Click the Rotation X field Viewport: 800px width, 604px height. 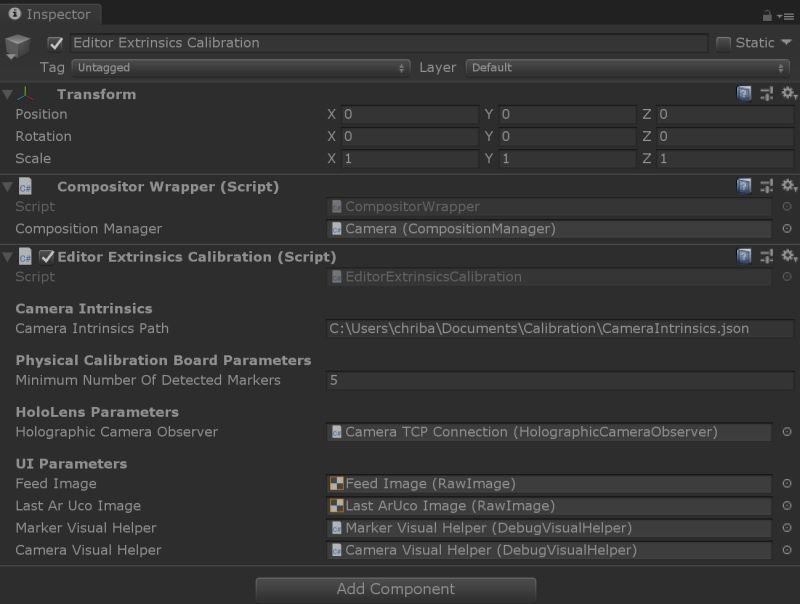(410, 136)
